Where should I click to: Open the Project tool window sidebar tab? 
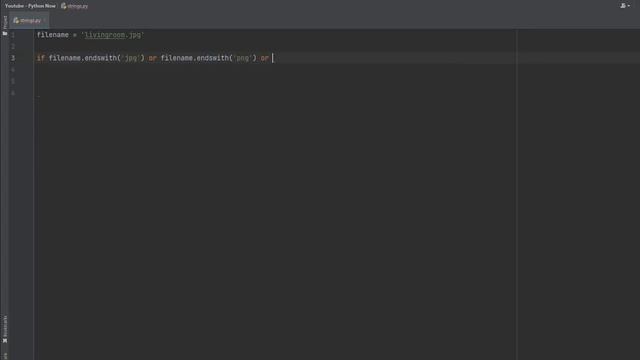(x=5, y=25)
